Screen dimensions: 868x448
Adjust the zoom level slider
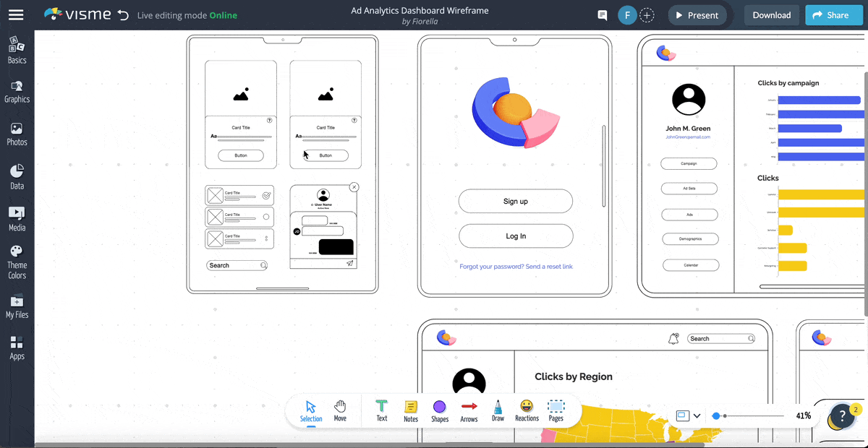[x=716, y=416]
